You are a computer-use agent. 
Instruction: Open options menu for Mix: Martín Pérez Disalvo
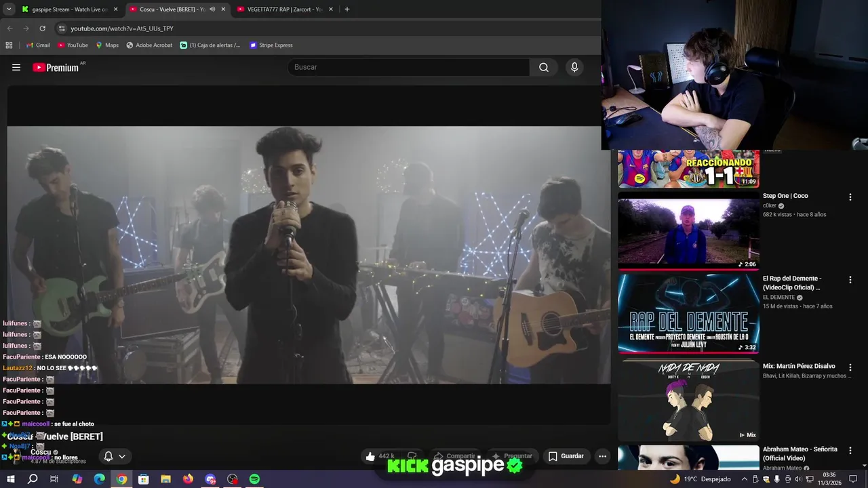[x=850, y=367]
